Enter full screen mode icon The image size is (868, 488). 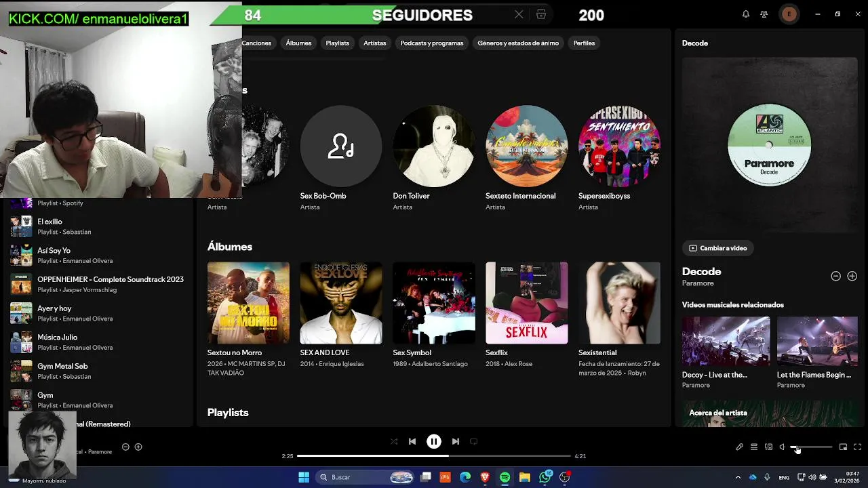pyautogui.click(x=858, y=447)
